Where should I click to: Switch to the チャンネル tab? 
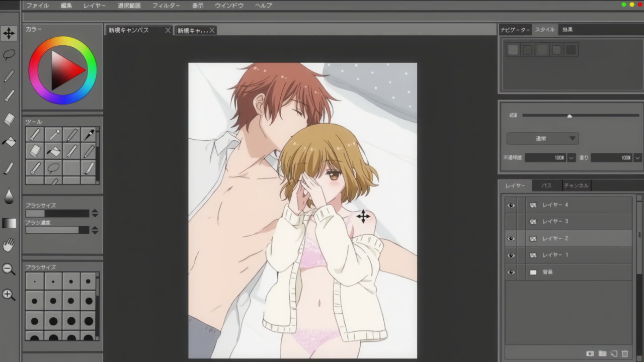pyautogui.click(x=576, y=186)
